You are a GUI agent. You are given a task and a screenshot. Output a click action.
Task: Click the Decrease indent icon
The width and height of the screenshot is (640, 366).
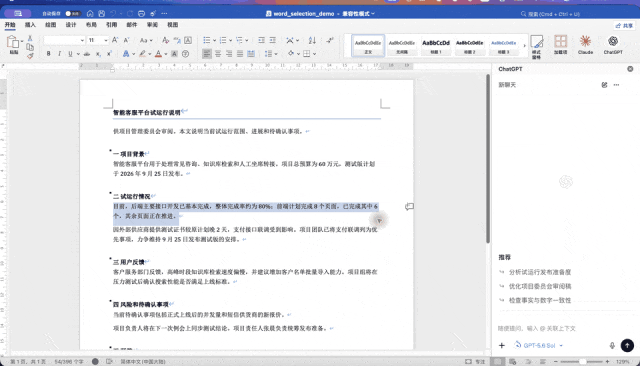point(261,40)
